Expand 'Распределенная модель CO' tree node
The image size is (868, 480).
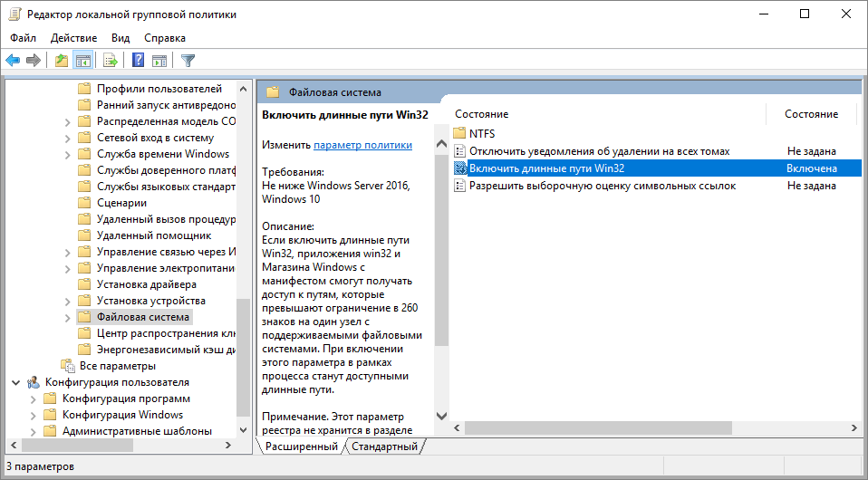click(x=68, y=121)
